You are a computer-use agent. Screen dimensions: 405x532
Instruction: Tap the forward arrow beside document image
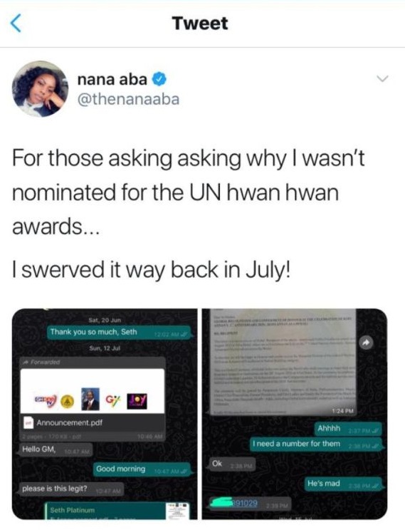[366, 343]
